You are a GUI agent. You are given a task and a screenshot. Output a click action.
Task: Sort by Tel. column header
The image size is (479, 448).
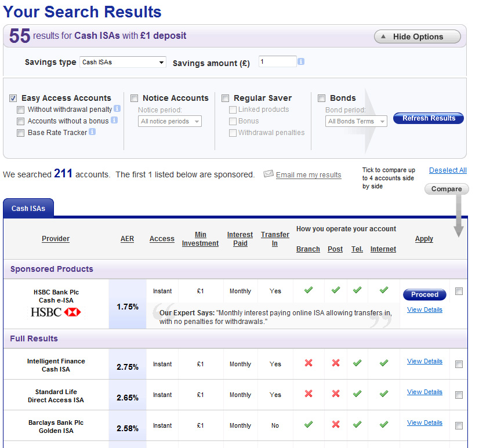click(x=357, y=249)
